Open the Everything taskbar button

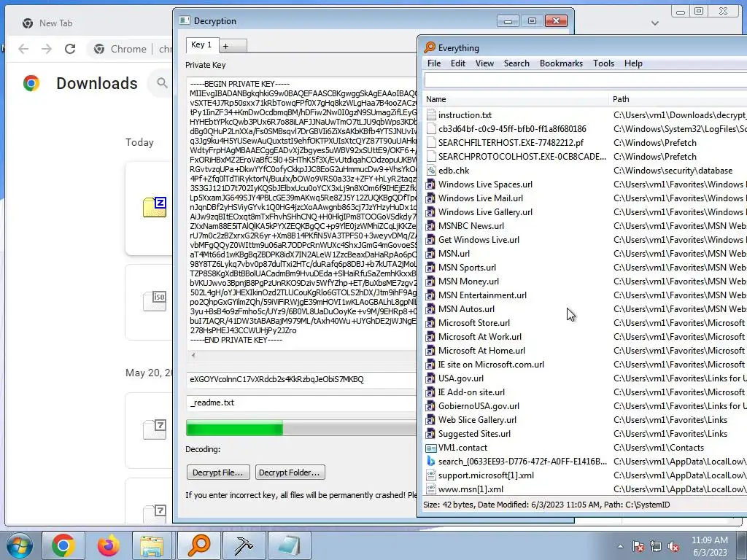point(199,545)
